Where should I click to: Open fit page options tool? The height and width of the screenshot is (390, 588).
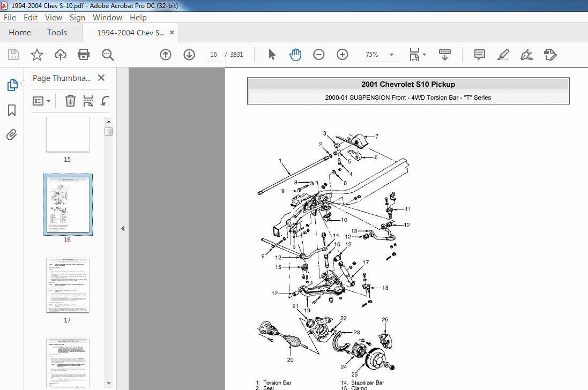point(414,55)
